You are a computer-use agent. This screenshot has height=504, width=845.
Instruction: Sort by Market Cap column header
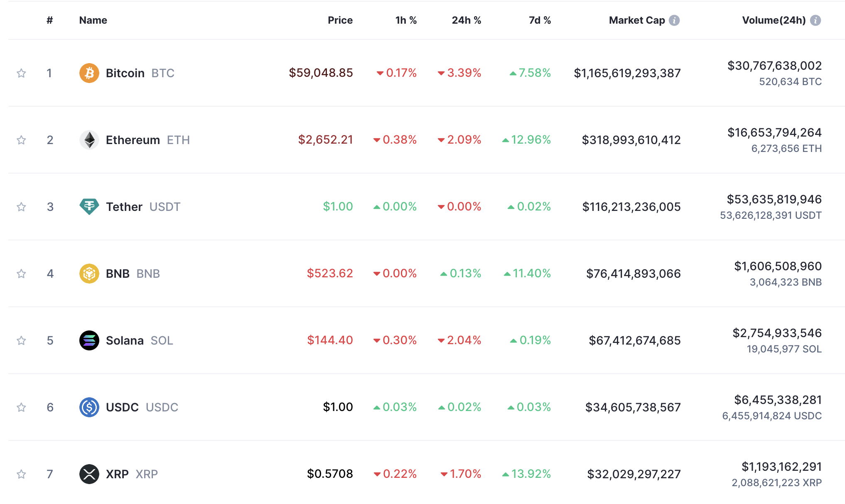tap(637, 20)
